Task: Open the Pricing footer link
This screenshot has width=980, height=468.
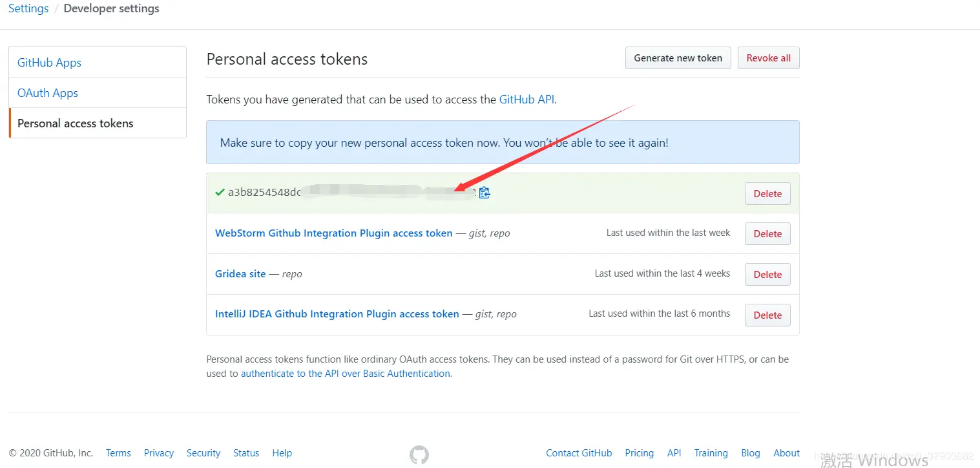Action: pos(640,453)
